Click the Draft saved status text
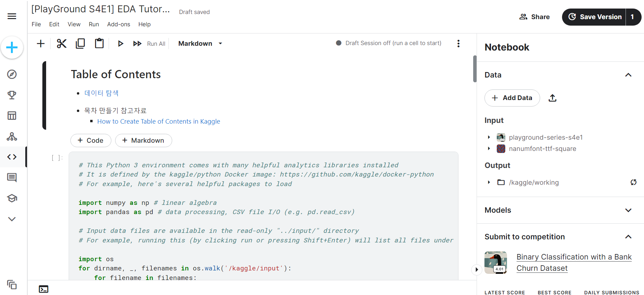 pos(194,12)
